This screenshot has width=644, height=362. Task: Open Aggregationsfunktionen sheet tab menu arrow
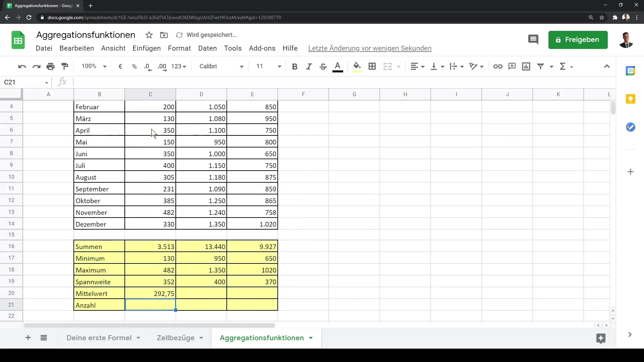[x=311, y=338]
